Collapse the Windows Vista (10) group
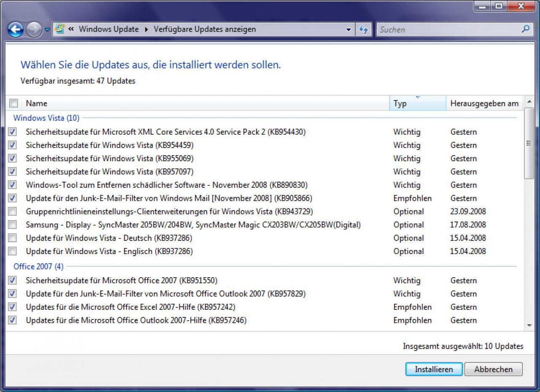Image resolution: width=540 pixels, height=392 pixels. [46, 118]
